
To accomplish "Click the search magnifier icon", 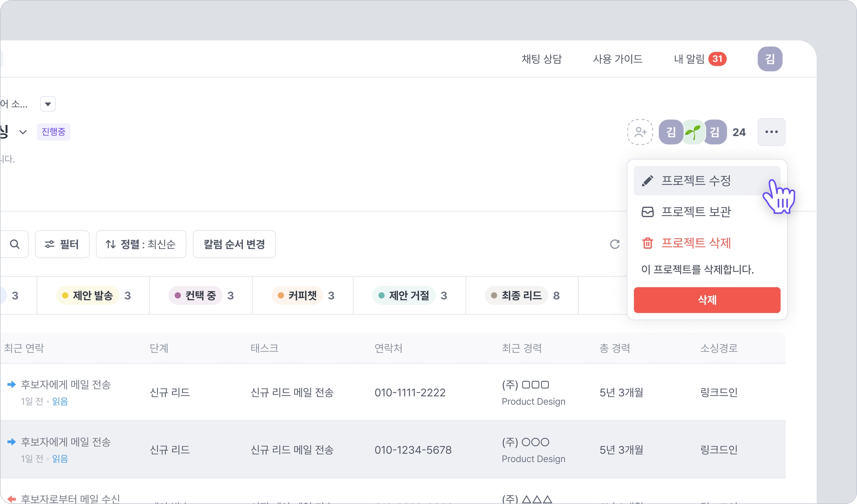I will 15,244.
